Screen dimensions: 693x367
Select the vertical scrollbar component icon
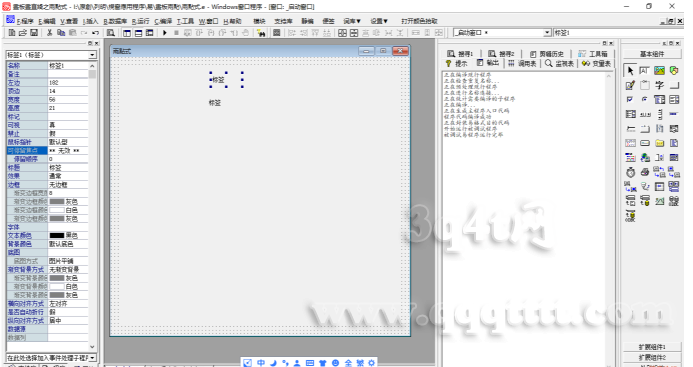(x=659, y=114)
